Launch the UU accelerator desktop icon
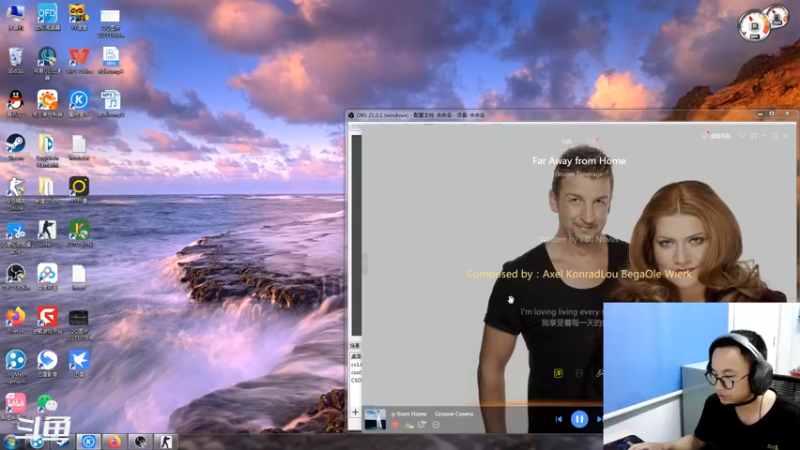This screenshot has height=450, width=800. pyautogui.click(x=47, y=62)
